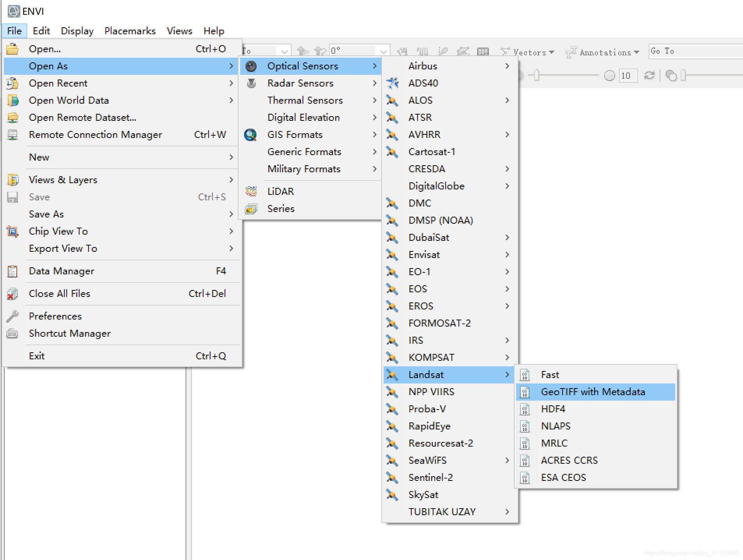Image resolution: width=743 pixels, height=560 pixels.
Task: Click the Data Manager clipboard icon
Action: [12, 271]
